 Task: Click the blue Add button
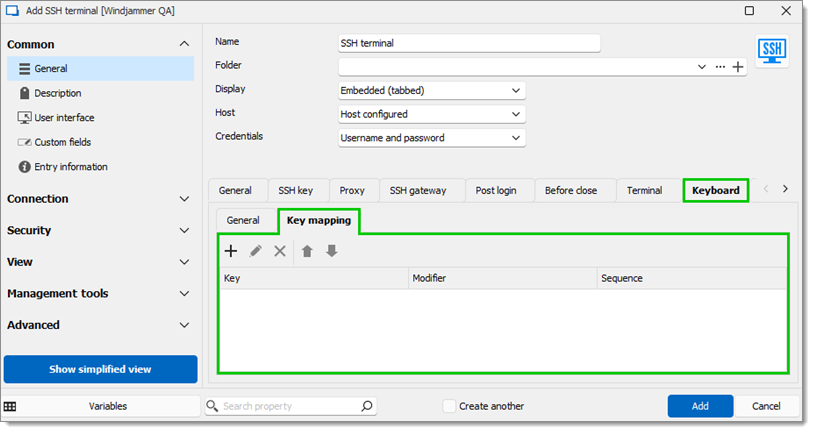[x=700, y=406]
